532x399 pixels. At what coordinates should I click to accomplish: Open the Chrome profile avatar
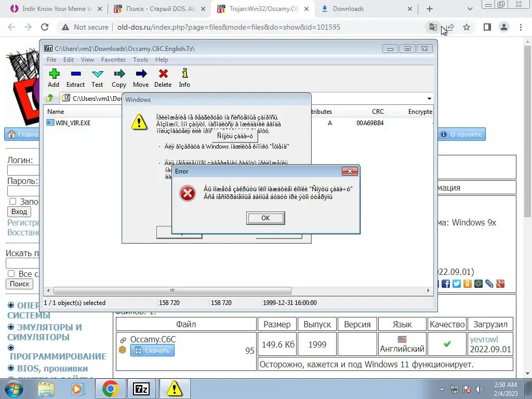tap(504, 27)
